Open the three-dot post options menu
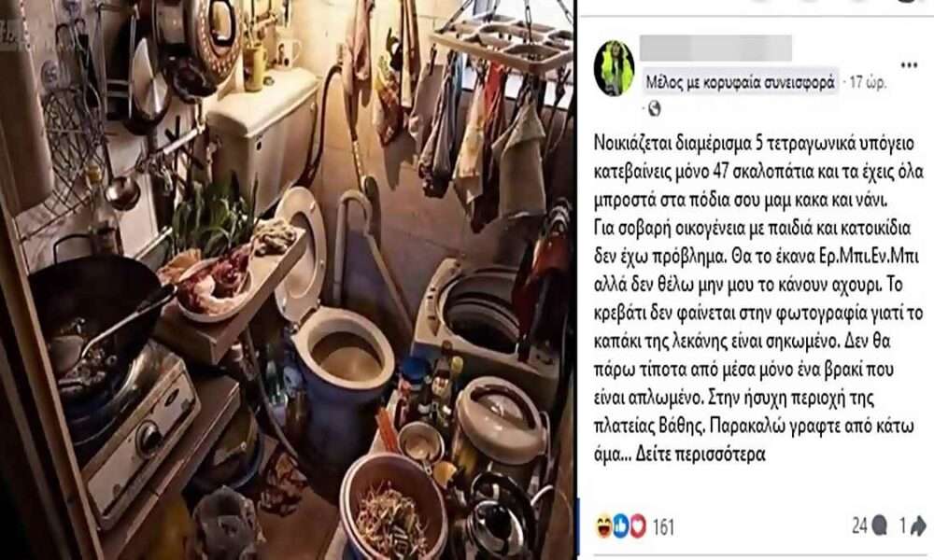Image resolution: width=934 pixels, height=560 pixels. click(x=909, y=65)
